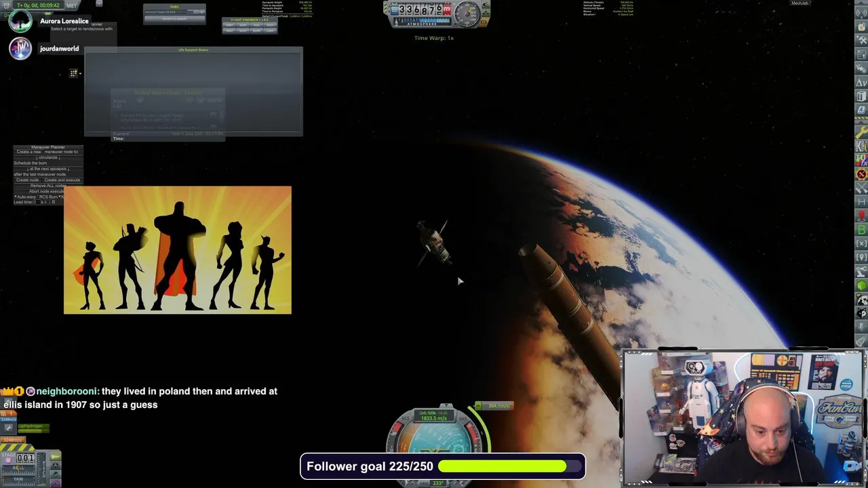The height and width of the screenshot is (488, 868).
Task: Click the 'Life Support Status' window title
Action: [193, 50]
